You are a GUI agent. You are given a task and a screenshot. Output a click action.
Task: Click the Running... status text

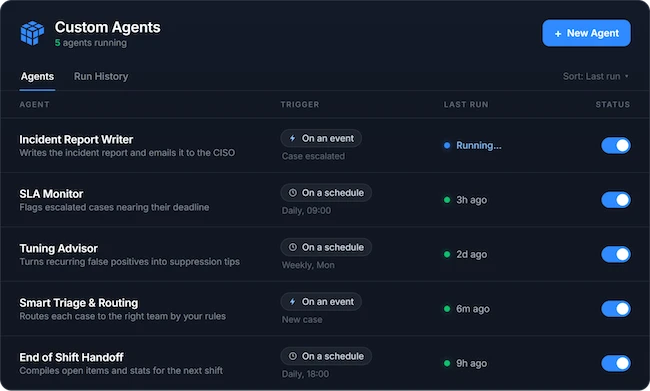[x=479, y=146]
